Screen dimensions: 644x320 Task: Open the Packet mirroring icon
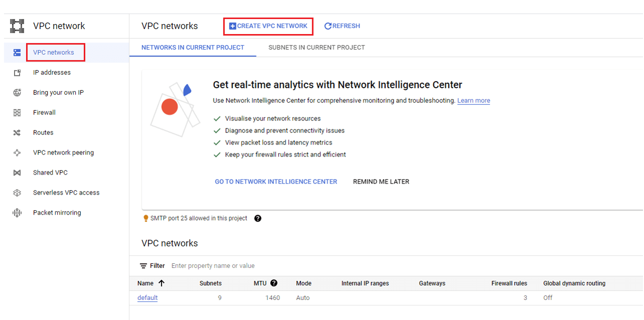[x=17, y=213]
